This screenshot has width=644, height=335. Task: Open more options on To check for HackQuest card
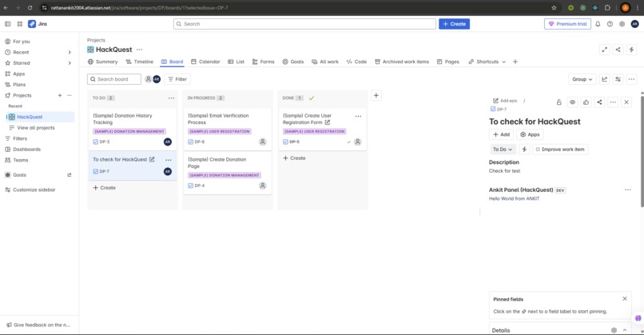169,159
